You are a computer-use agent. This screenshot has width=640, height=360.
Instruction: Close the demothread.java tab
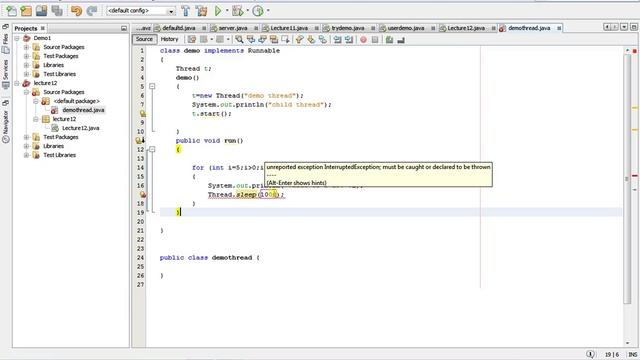(x=559, y=28)
